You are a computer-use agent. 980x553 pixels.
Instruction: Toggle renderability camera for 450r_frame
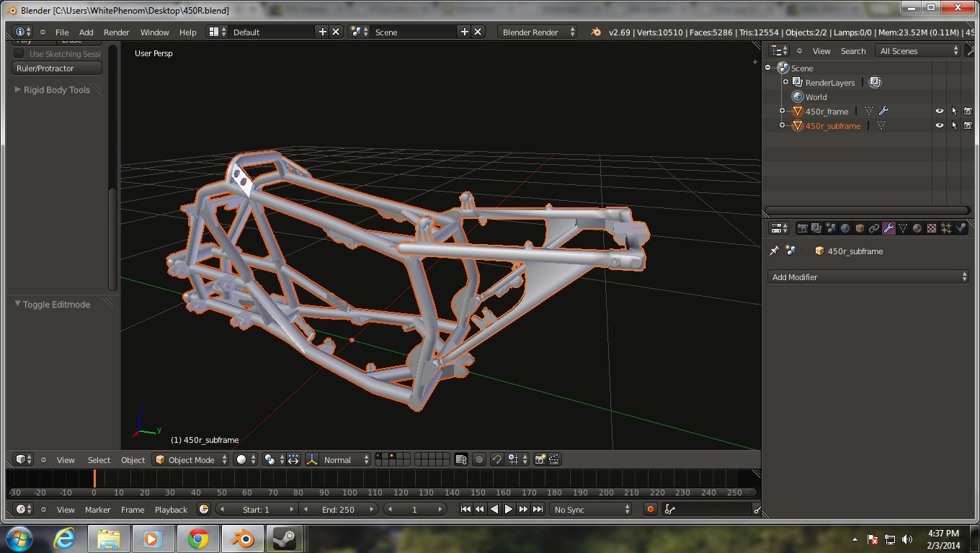click(968, 111)
